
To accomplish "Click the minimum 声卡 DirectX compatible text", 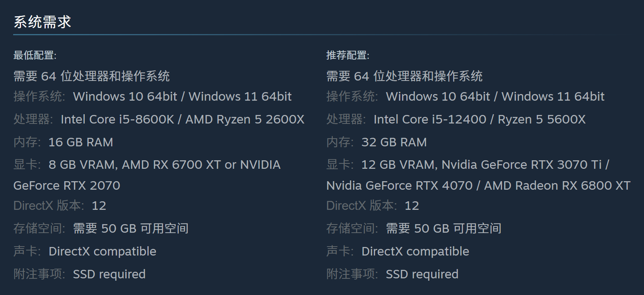I will click(x=102, y=251).
